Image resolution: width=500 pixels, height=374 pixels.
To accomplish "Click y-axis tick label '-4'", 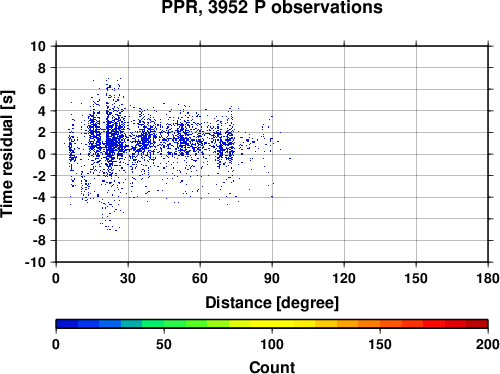I will point(39,198).
